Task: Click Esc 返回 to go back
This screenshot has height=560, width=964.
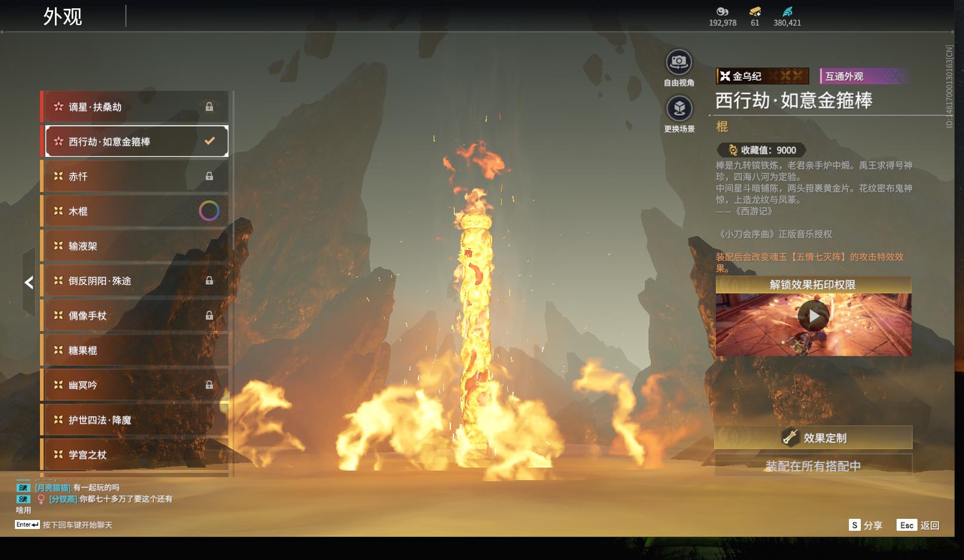Action: pyautogui.click(x=919, y=525)
